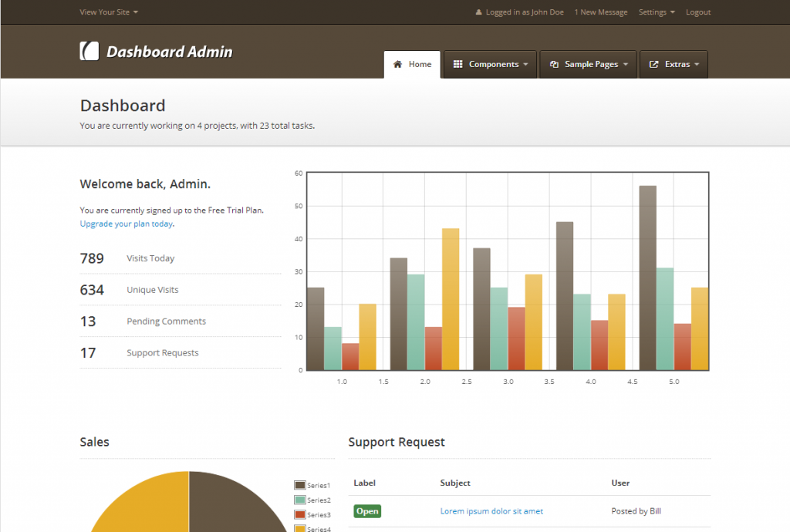The image size is (790, 532).
Task: Click the Series1 brown legend swatch
Action: pyautogui.click(x=299, y=485)
